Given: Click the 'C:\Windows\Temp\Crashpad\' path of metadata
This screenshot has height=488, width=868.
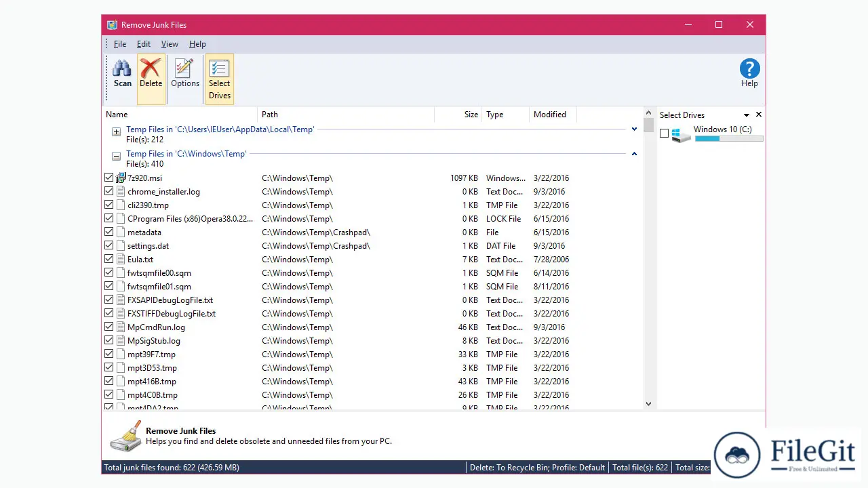Looking at the screenshot, I should (x=316, y=232).
